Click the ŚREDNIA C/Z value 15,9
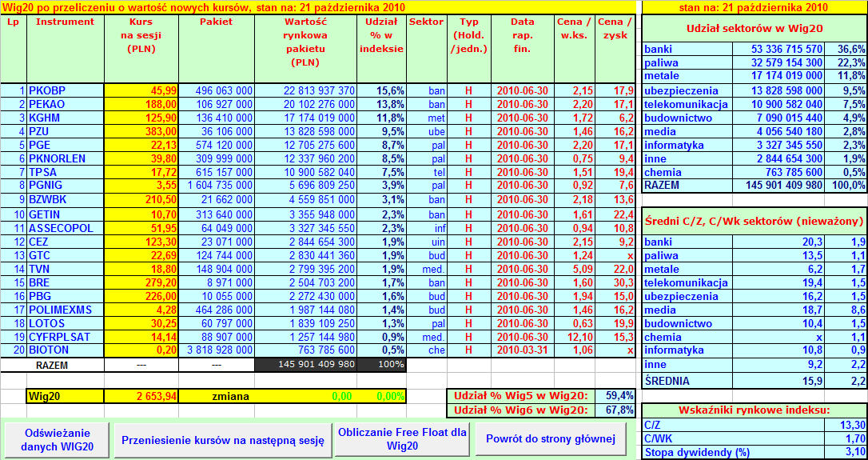This screenshot has width=868, height=460. tap(778, 381)
